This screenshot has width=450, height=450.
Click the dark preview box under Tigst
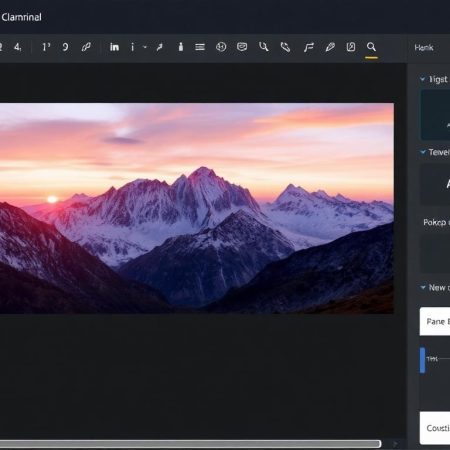point(435,115)
